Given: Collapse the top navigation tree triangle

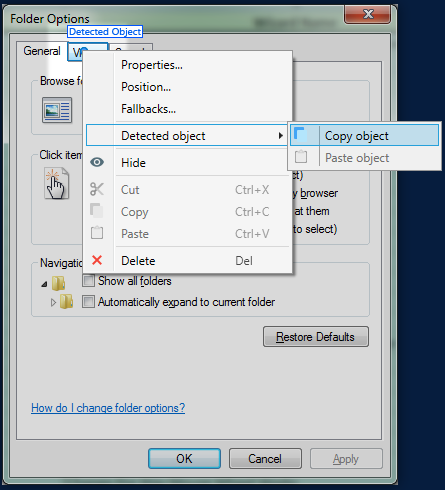Looking at the screenshot, I should coord(44,285).
